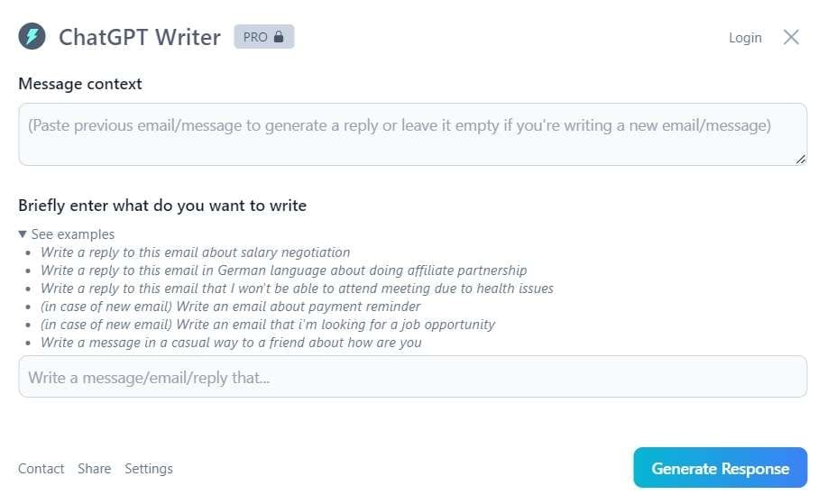Click the ChatGPT Writer title
Screen dimensions: 827x504
pos(140,37)
